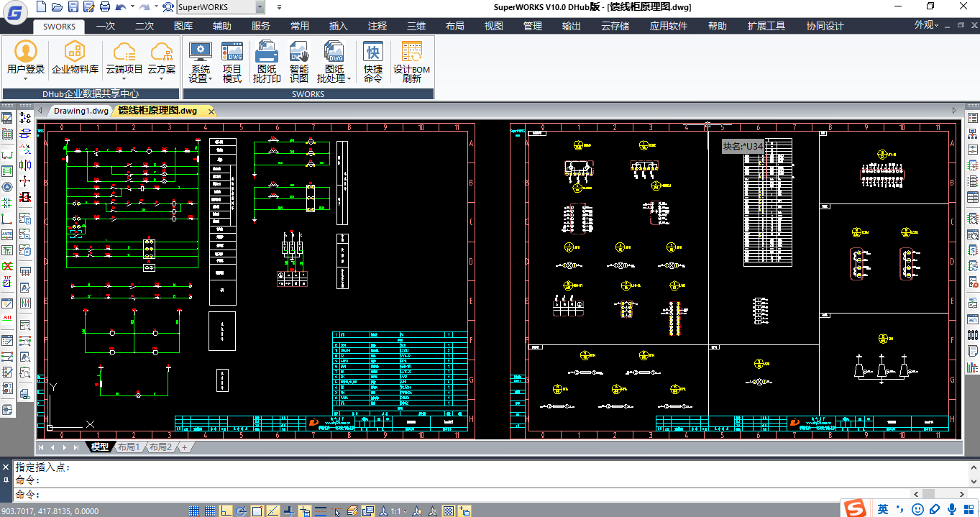Click the coordinate readout in status bar

(50, 511)
